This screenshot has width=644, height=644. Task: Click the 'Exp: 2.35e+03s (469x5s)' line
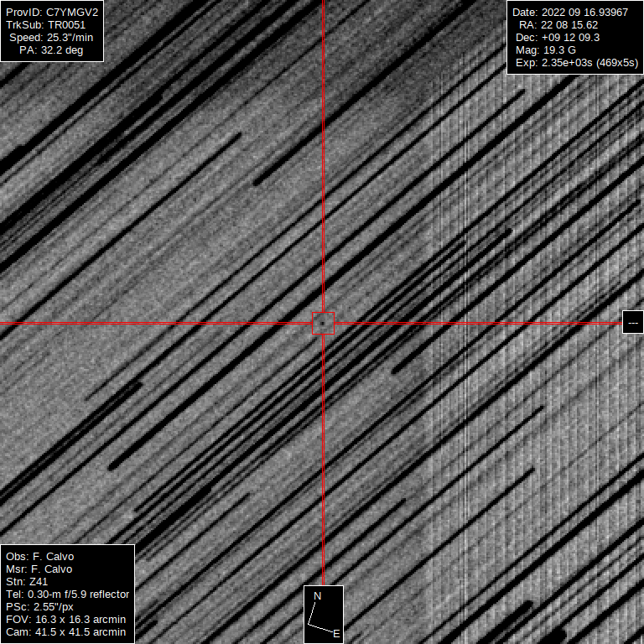coord(577,63)
